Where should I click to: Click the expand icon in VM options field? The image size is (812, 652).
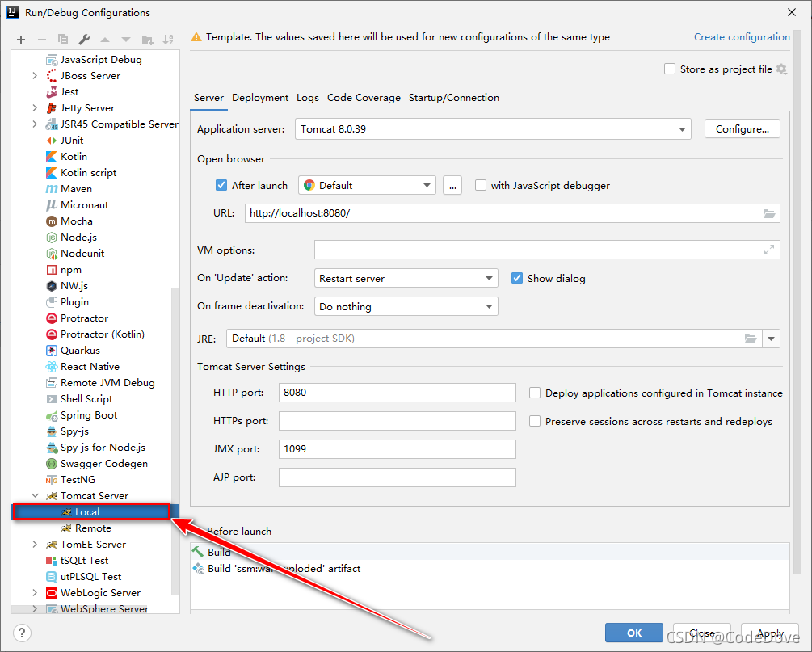tap(769, 250)
